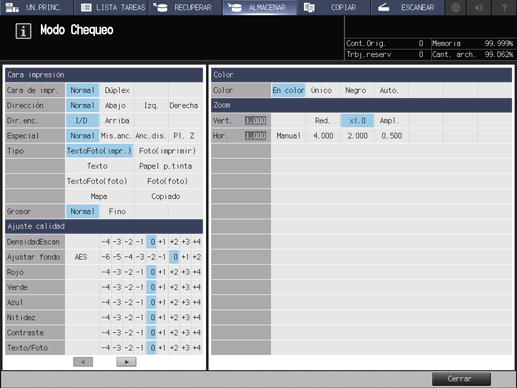Viewport: 517px width, 388px height.
Task: Select Dúplex for Cara de impr.
Action: click(117, 90)
